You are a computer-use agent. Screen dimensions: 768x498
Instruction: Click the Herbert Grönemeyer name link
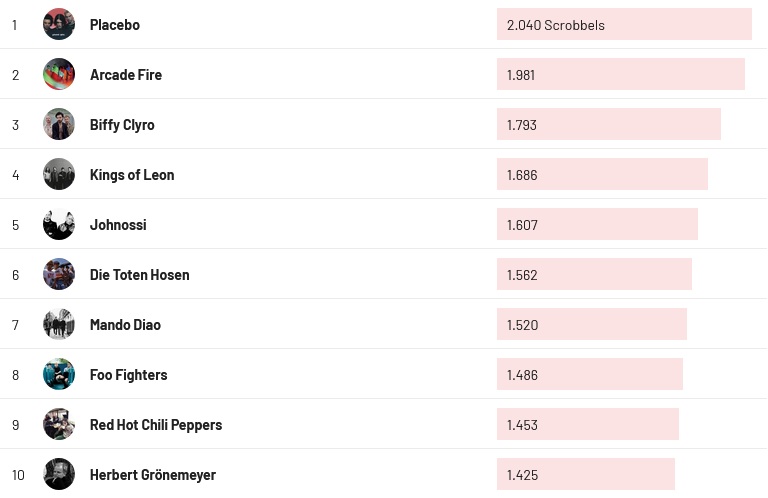(x=153, y=475)
